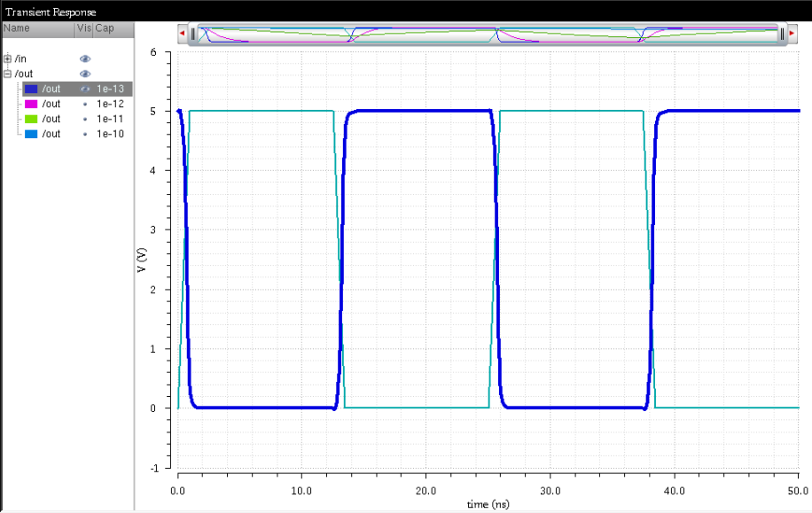Viewport: 812px width, 513px height.
Task: Click the Vis column header
Action: [x=84, y=28]
